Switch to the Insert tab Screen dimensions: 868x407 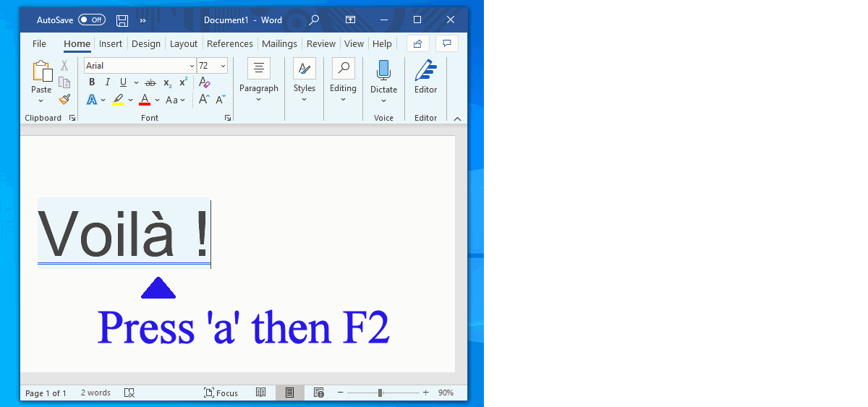point(111,44)
